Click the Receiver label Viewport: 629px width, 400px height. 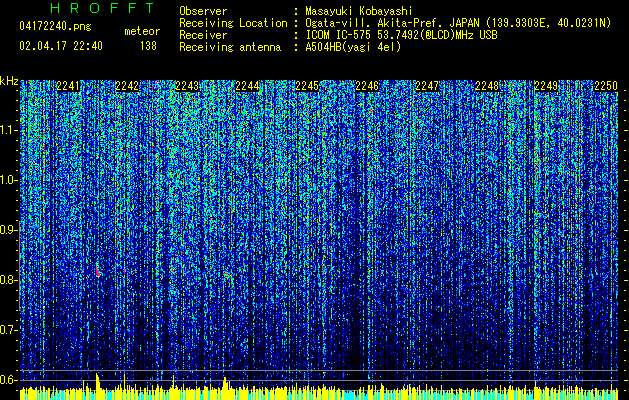pos(203,35)
